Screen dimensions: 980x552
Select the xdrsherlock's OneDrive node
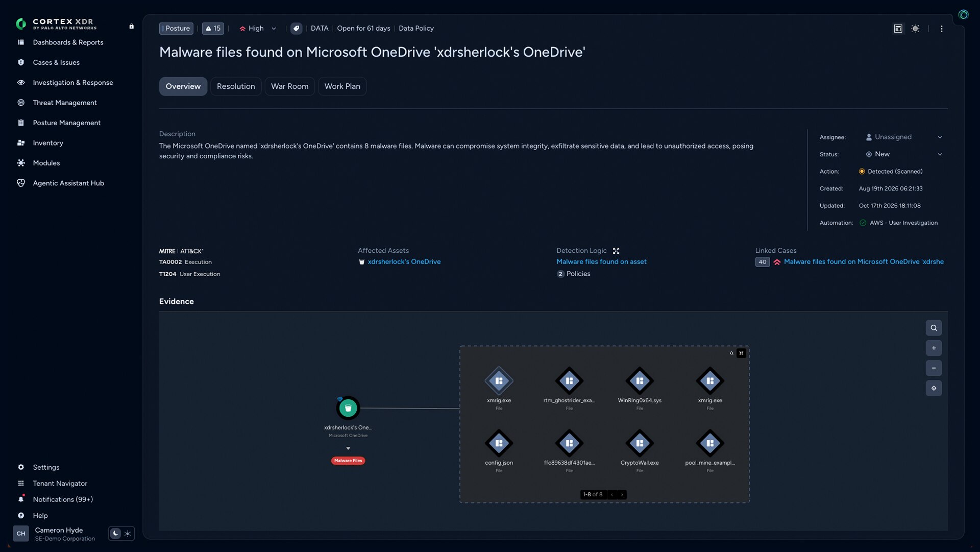(348, 408)
